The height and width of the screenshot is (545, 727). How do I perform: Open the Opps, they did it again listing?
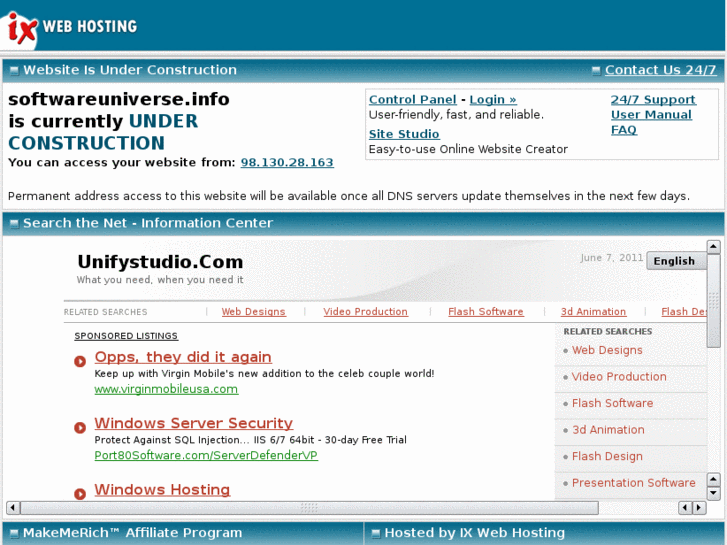pyautogui.click(x=183, y=357)
